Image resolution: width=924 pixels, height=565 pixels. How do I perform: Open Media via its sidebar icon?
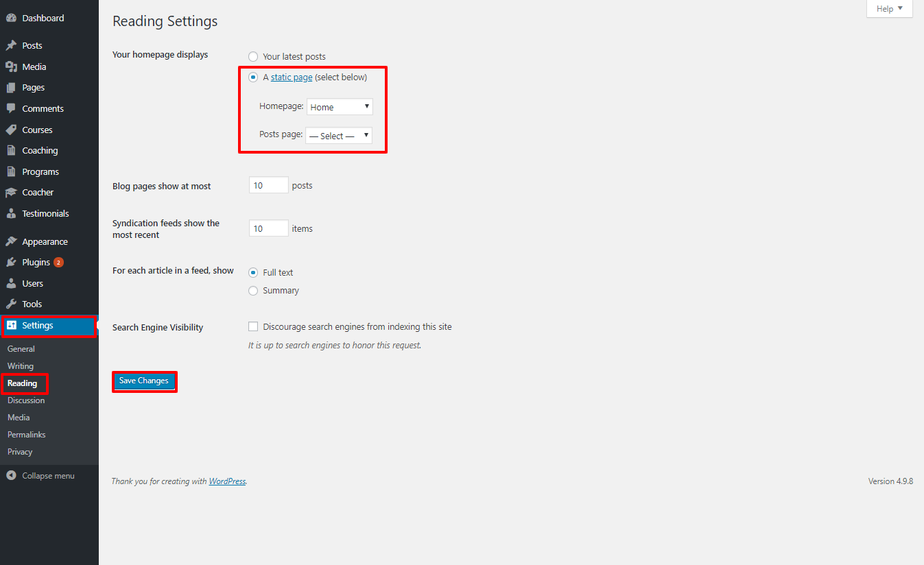pyautogui.click(x=11, y=67)
